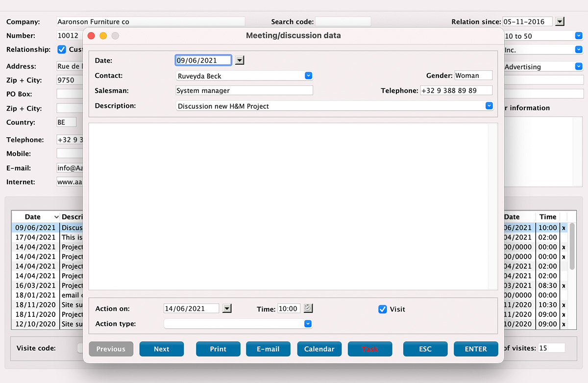Open the Inc. dropdown in background window
588x383 pixels.
tap(579, 49)
